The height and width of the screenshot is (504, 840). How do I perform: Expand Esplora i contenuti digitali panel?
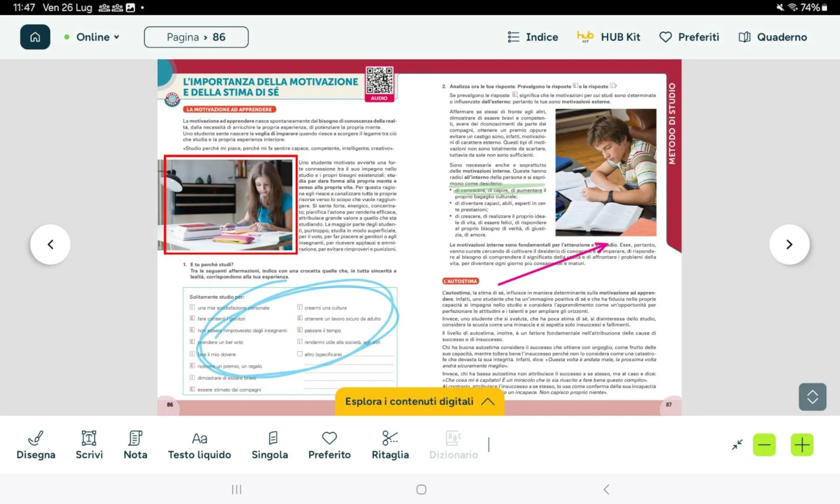[420, 401]
